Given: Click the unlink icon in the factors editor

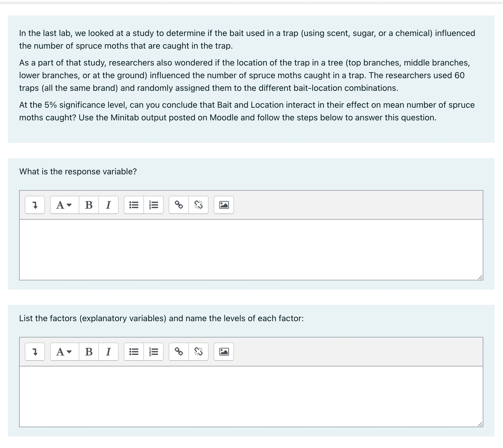Looking at the screenshot, I should click(x=199, y=351).
